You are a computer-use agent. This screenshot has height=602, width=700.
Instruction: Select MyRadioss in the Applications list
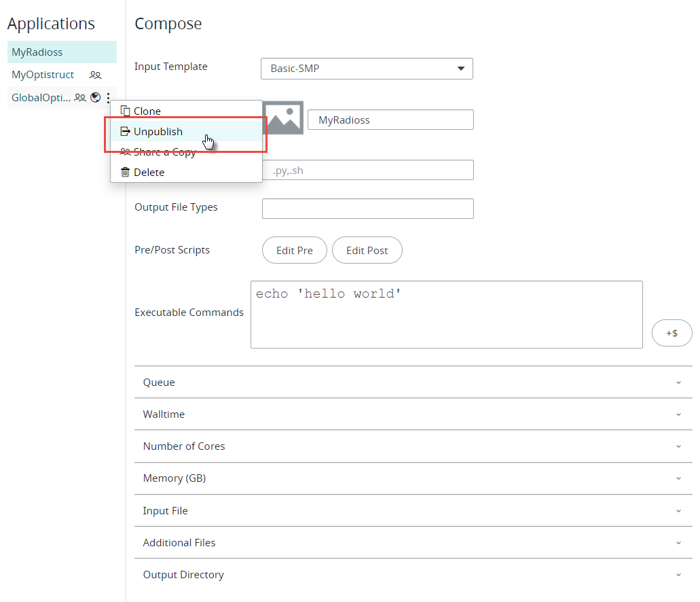coord(62,52)
